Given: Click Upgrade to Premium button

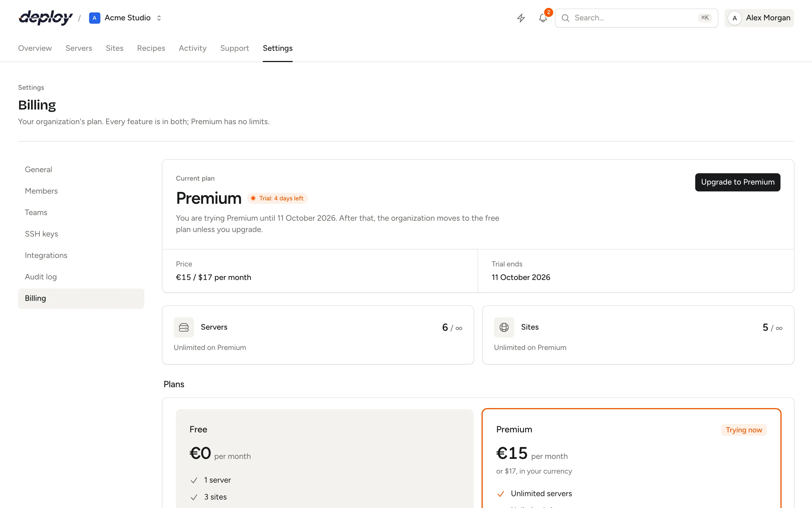Looking at the screenshot, I should (x=738, y=182).
